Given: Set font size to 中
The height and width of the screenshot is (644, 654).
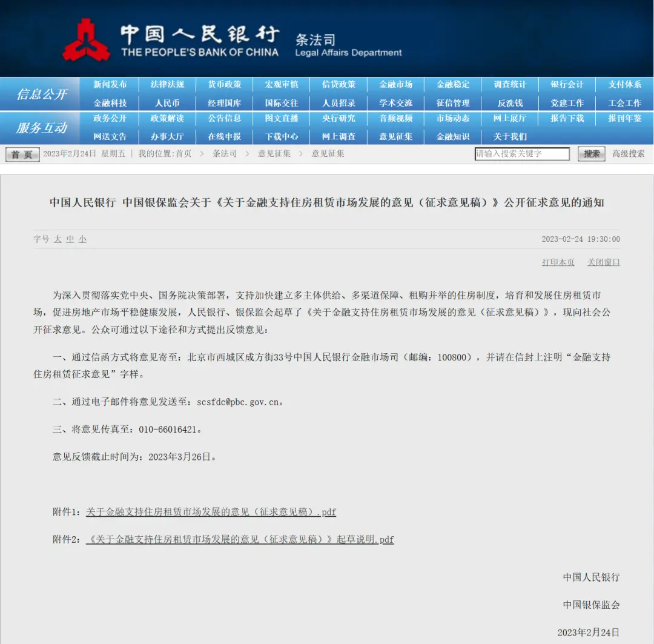Looking at the screenshot, I should pos(70,239).
